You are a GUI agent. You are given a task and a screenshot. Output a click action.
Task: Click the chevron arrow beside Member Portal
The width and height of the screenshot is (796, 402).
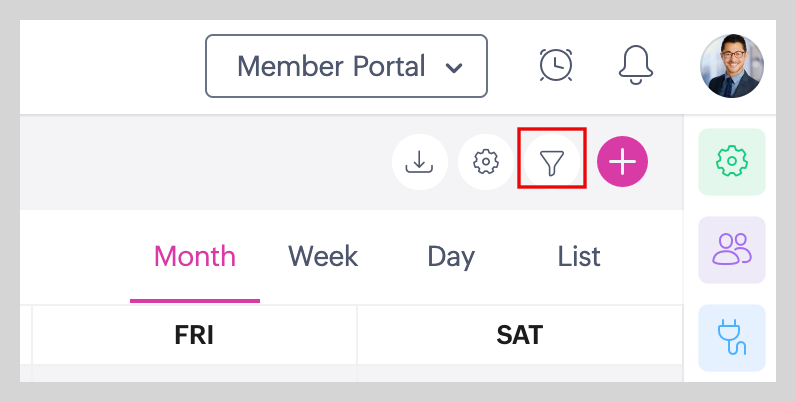454,68
